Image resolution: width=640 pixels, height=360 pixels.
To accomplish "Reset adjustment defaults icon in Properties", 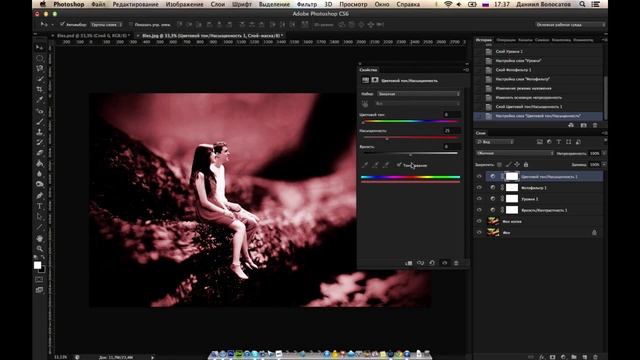I will tap(432, 263).
